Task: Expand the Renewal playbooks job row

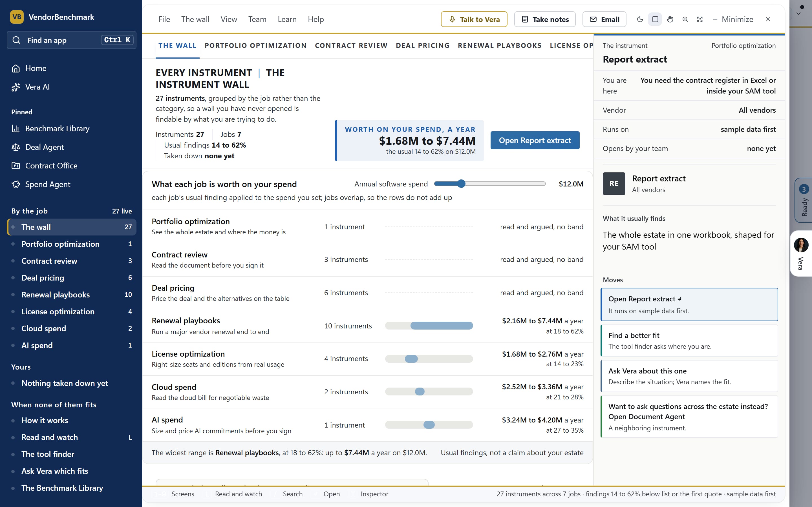Action: pos(367,326)
